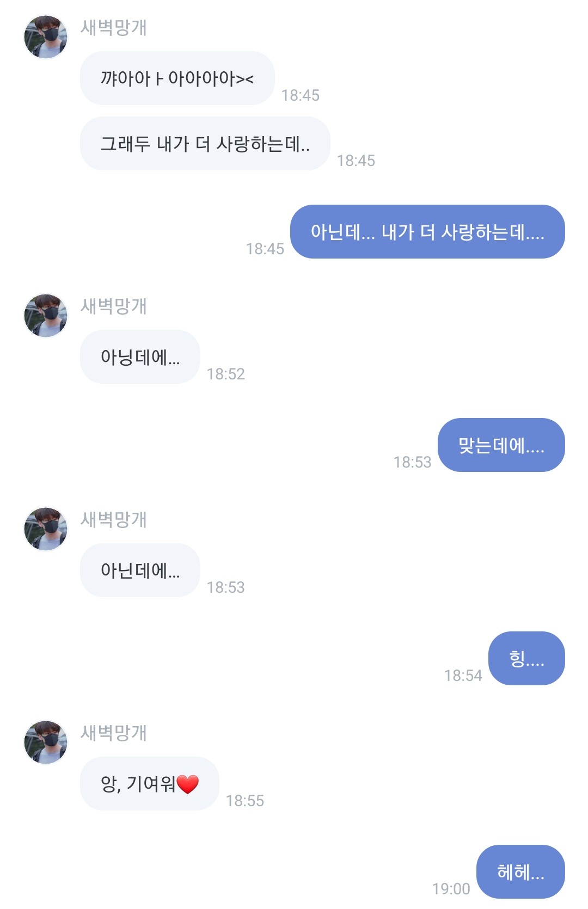The height and width of the screenshot is (909, 588).
Task: Tap the "아닝데에..." message bubble
Action: pos(140,357)
